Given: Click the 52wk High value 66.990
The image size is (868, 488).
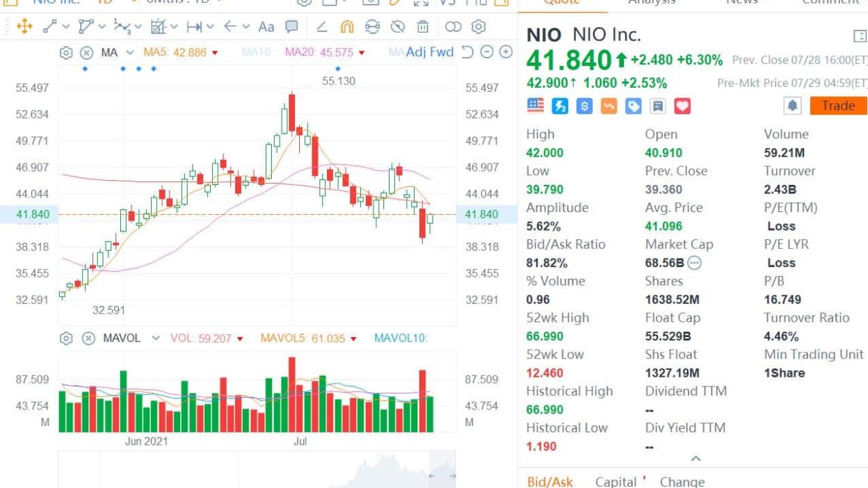Looking at the screenshot, I should (x=545, y=336).
